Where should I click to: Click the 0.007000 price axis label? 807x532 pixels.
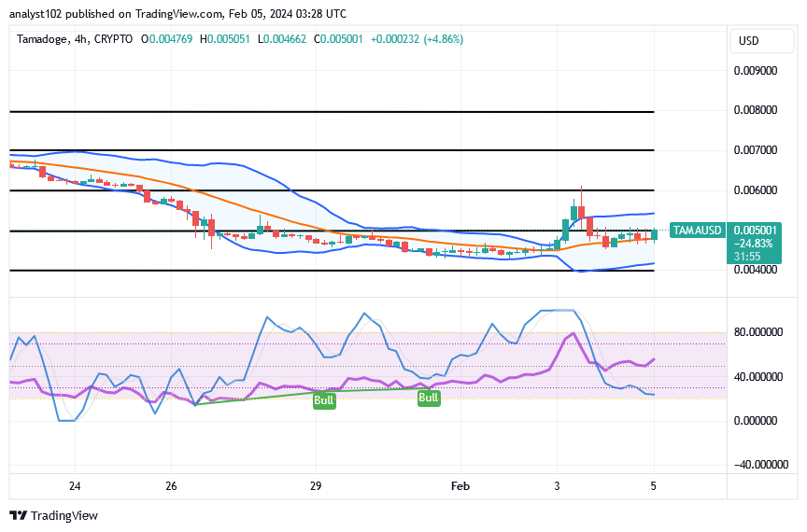click(x=755, y=150)
